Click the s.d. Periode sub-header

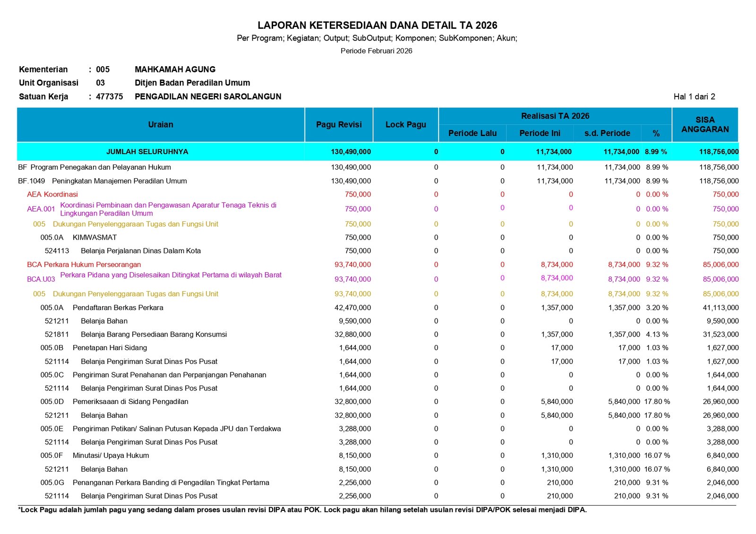click(x=607, y=133)
